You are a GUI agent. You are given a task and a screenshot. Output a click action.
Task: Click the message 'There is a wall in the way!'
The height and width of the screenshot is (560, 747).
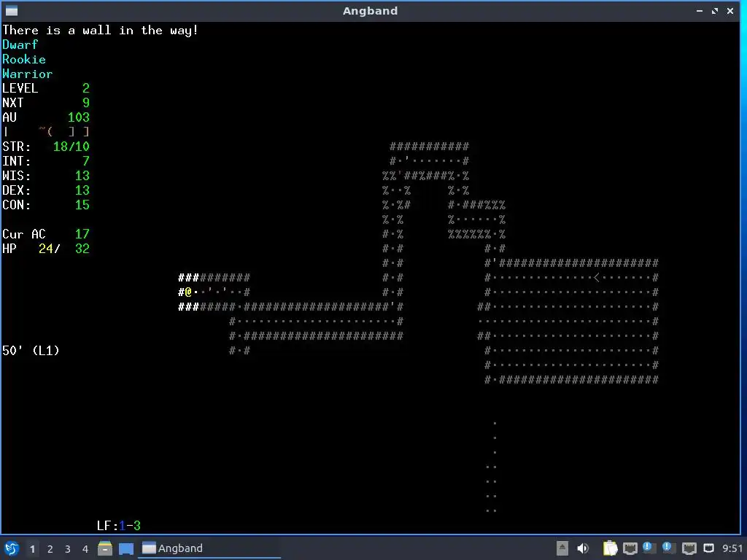coord(100,31)
